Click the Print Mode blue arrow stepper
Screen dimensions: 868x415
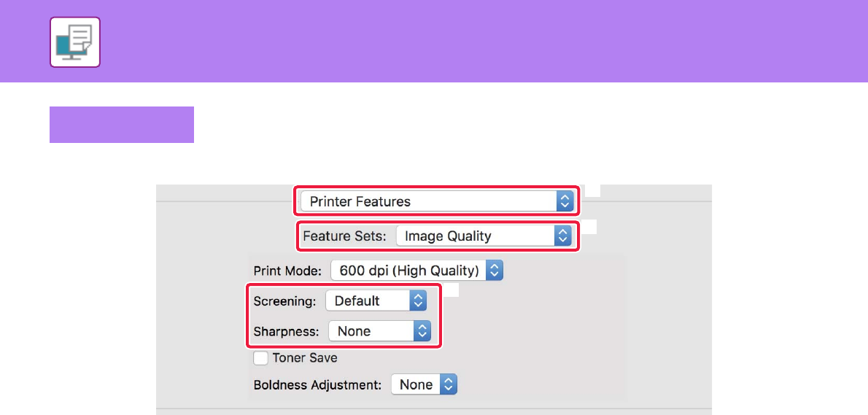(x=495, y=271)
